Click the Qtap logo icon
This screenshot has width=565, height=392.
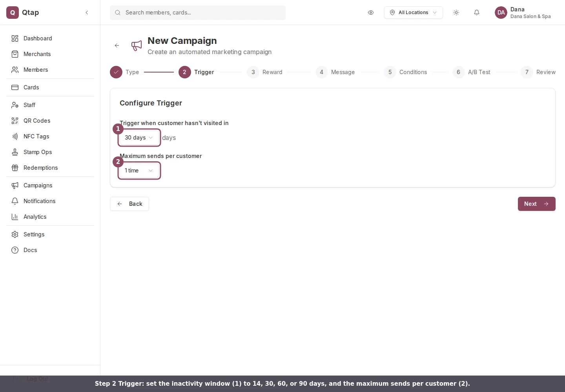coord(13,13)
